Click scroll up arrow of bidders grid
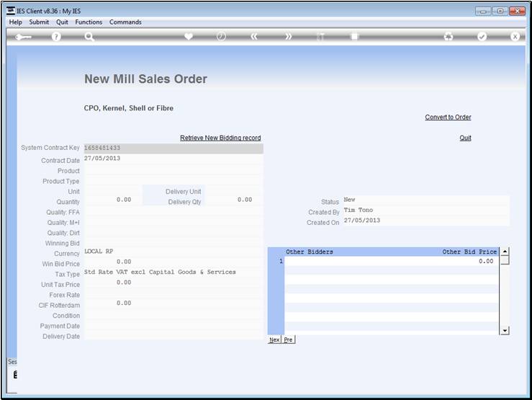 (x=505, y=252)
